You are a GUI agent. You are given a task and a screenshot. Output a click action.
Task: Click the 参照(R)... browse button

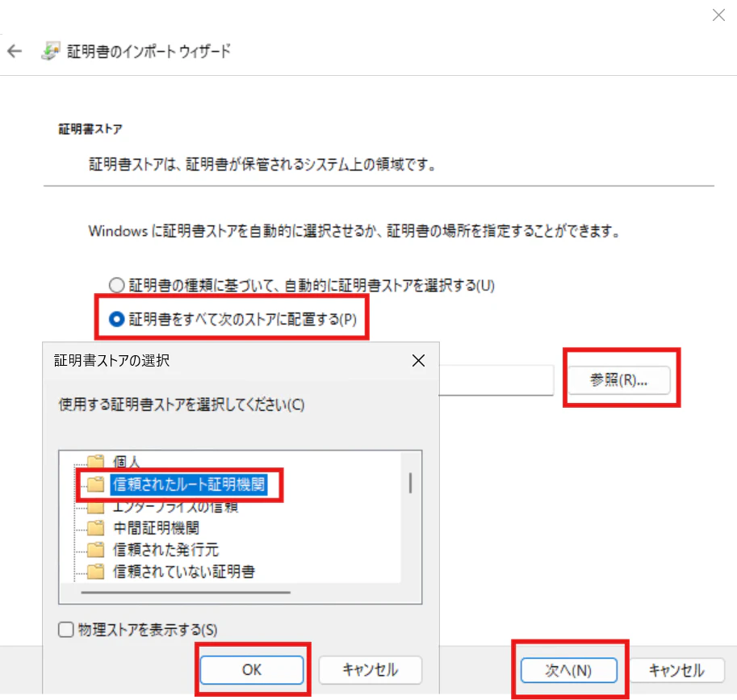619,379
